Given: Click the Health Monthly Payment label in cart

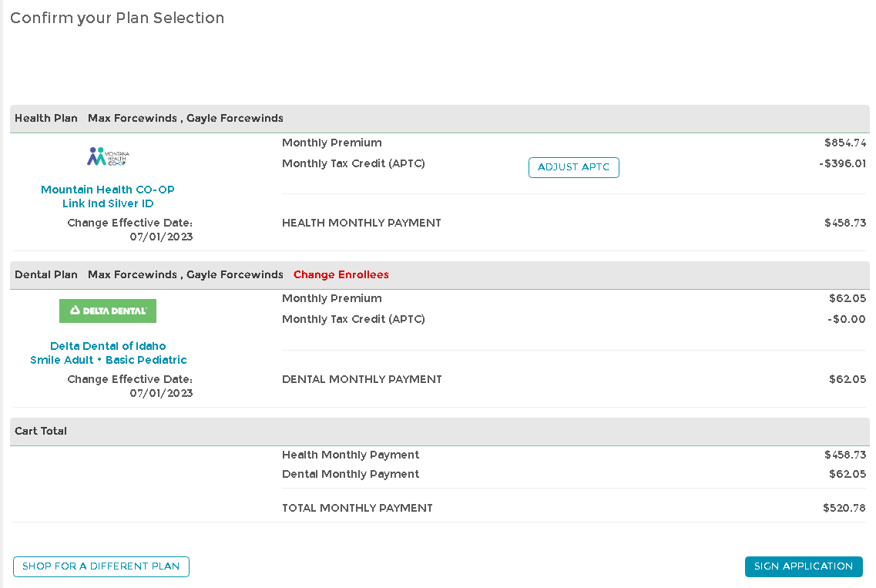Looking at the screenshot, I should (x=351, y=455).
